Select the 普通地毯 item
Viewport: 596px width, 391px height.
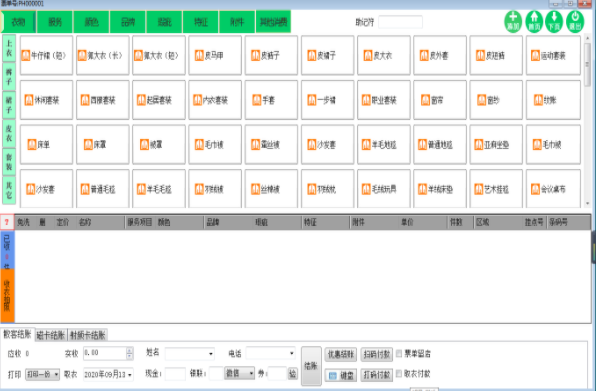point(440,144)
